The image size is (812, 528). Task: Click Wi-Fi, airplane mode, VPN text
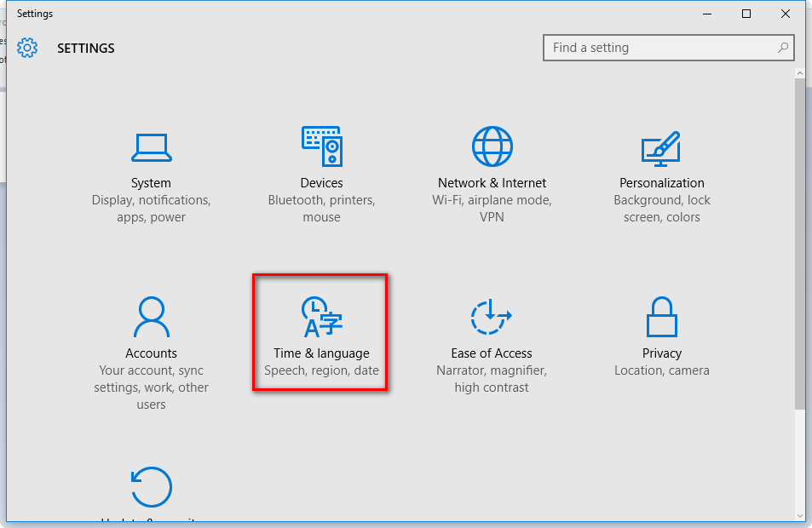492,208
